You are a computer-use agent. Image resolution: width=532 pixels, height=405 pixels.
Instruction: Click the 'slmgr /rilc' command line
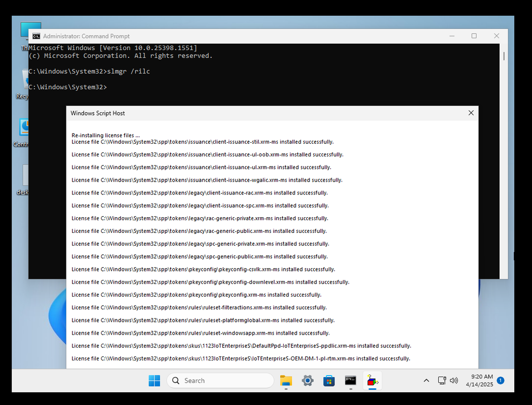click(89, 71)
